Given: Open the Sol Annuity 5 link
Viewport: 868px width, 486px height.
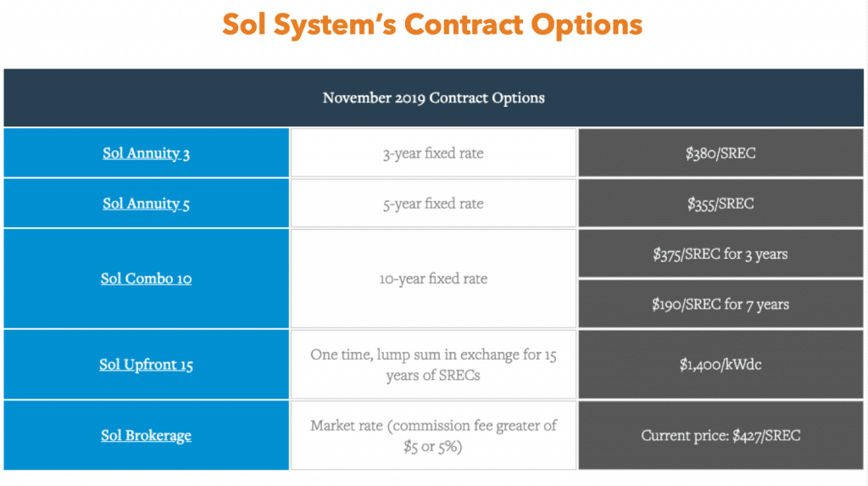Looking at the screenshot, I should click(146, 204).
